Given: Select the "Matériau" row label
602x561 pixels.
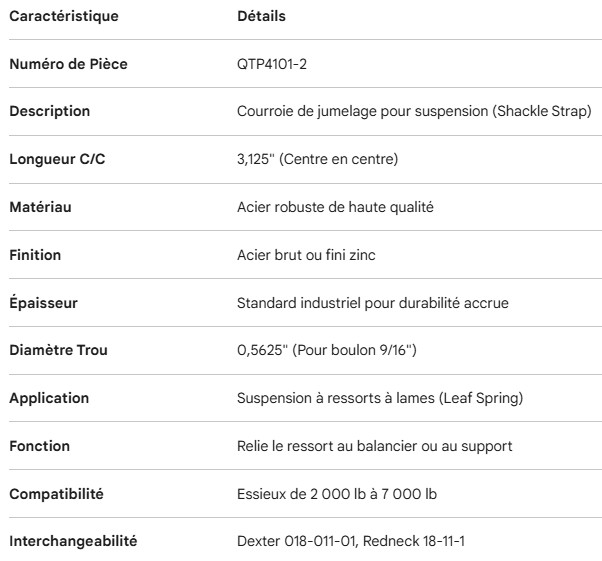Looking at the screenshot, I should [x=41, y=207].
